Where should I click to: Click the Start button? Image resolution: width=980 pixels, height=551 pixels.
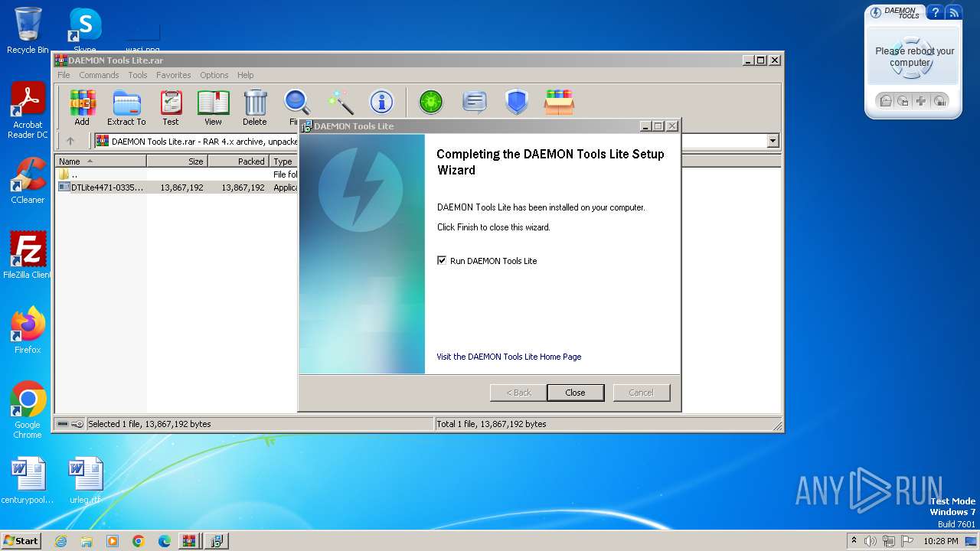[x=21, y=541]
